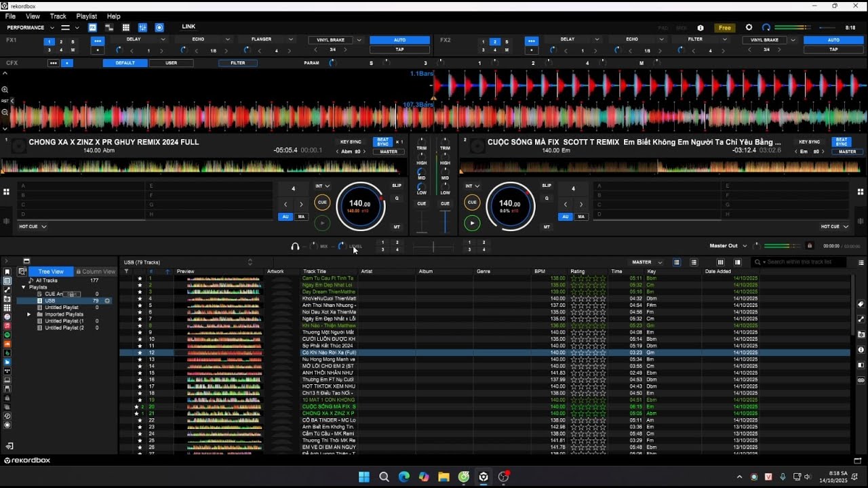Click the FX1 three-dots mode button
Image resolution: width=868 pixels, height=488 pixels.
coord(98,41)
